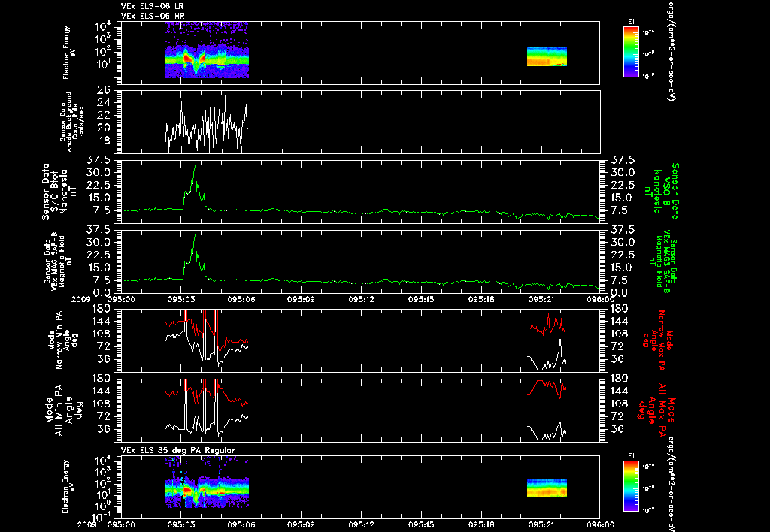Click the "VEx ELS 85 deg PA Regular" title

(x=177, y=451)
